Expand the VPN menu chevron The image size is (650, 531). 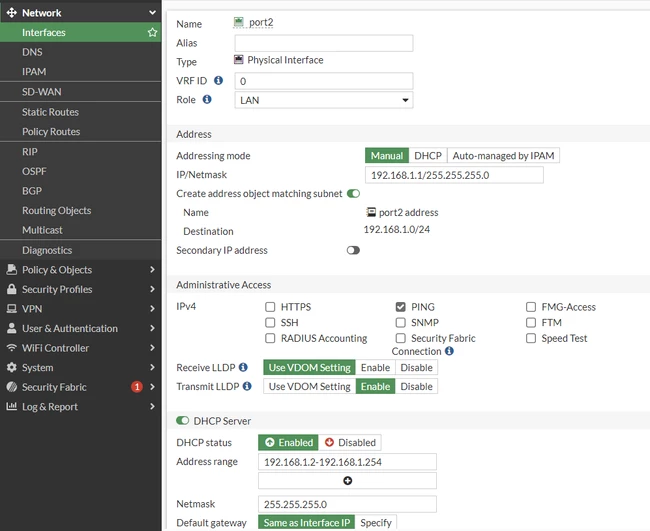pos(152,308)
